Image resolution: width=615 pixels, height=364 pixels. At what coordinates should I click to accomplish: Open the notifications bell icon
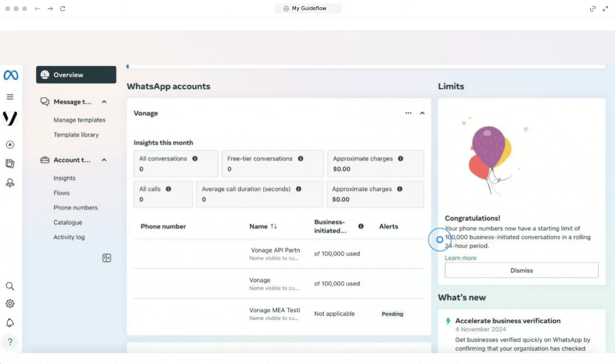pos(10,323)
